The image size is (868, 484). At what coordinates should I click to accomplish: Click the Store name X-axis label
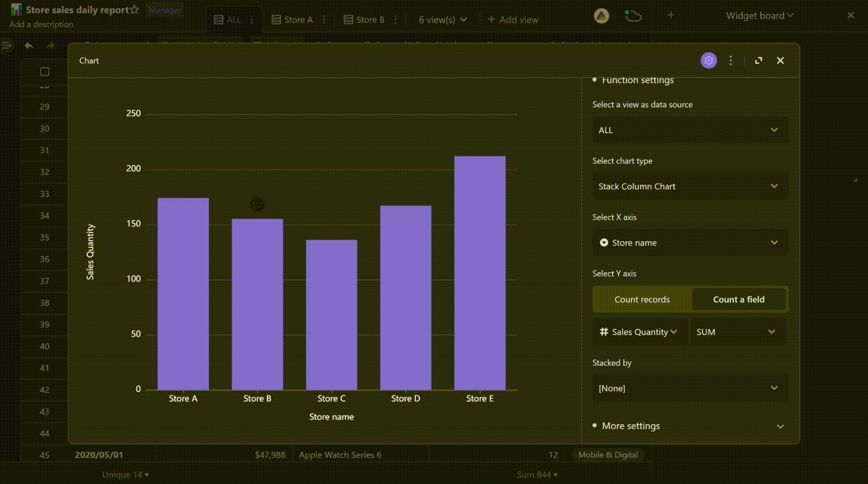click(x=331, y=417)
